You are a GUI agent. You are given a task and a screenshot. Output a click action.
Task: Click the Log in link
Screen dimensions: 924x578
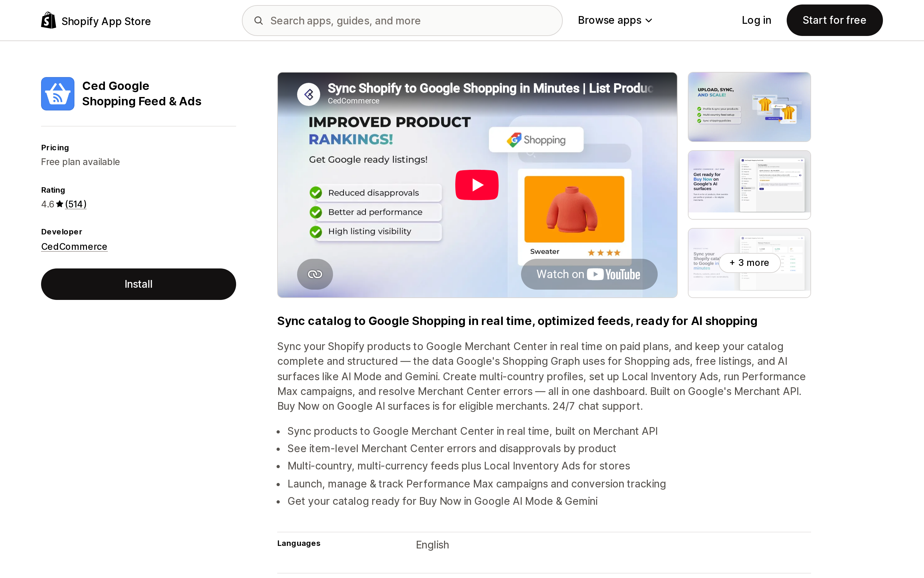[756, 20]
